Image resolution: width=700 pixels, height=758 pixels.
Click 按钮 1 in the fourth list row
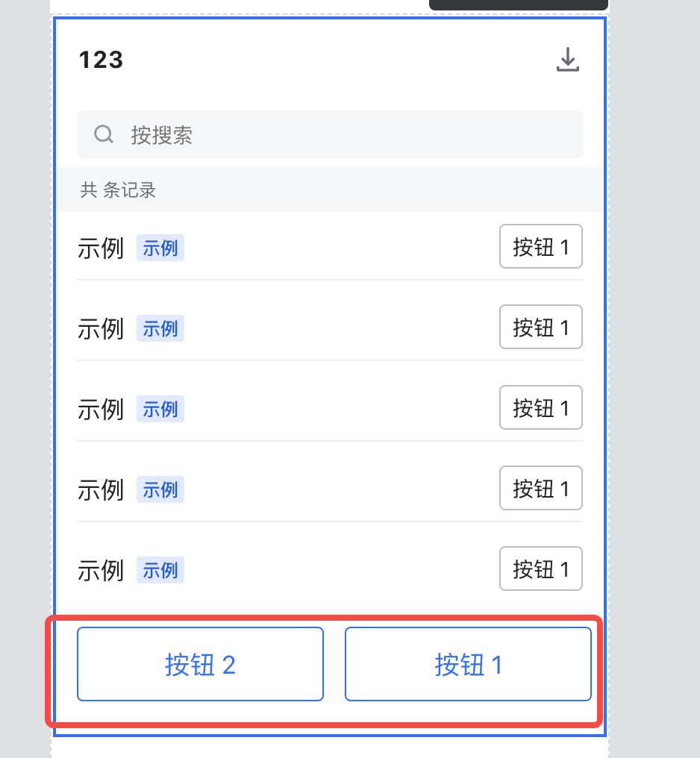541,488
